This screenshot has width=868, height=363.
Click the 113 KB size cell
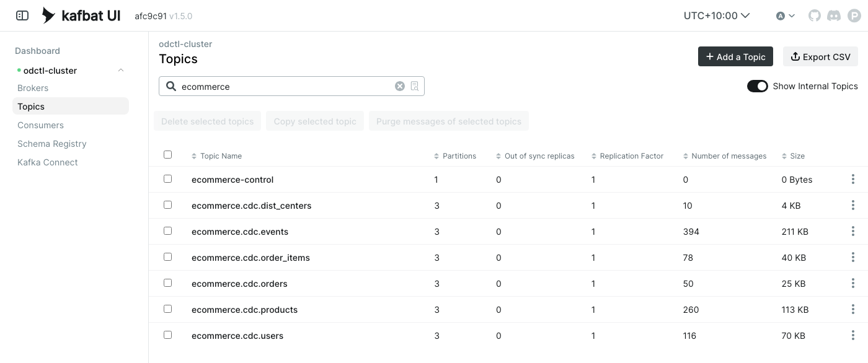tap(795, 310)
